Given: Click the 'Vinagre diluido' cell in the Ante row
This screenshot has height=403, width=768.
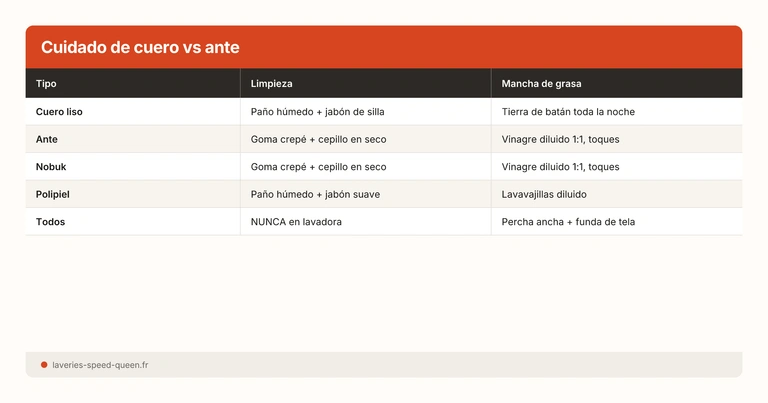Looking at the screenshot, I should pyautogui.click(x=560, y=139).
